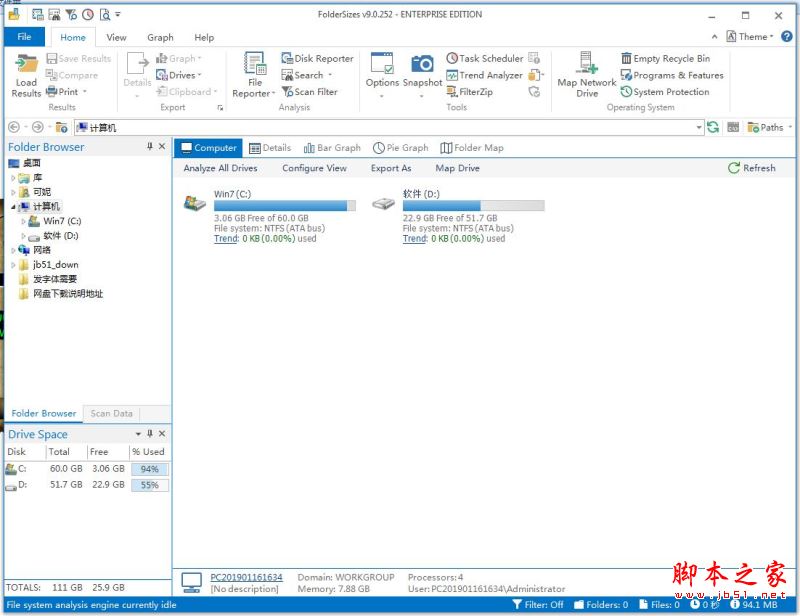Screen dimensions: 800x616
Task: Open the PC201901161634 computer link
Action: [x=246, y=577]
